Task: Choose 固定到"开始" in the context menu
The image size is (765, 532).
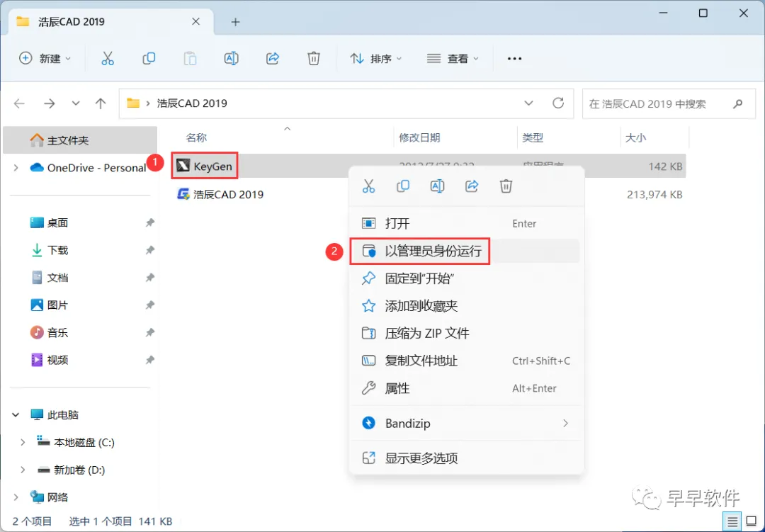Action: (466, 278)
